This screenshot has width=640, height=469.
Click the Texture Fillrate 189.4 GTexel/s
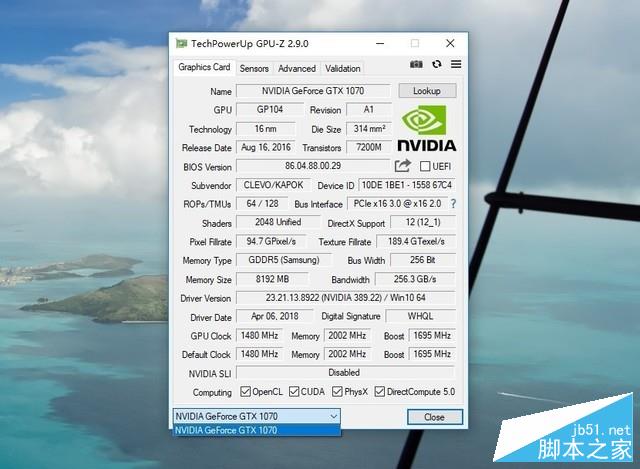tap(416, 241)
